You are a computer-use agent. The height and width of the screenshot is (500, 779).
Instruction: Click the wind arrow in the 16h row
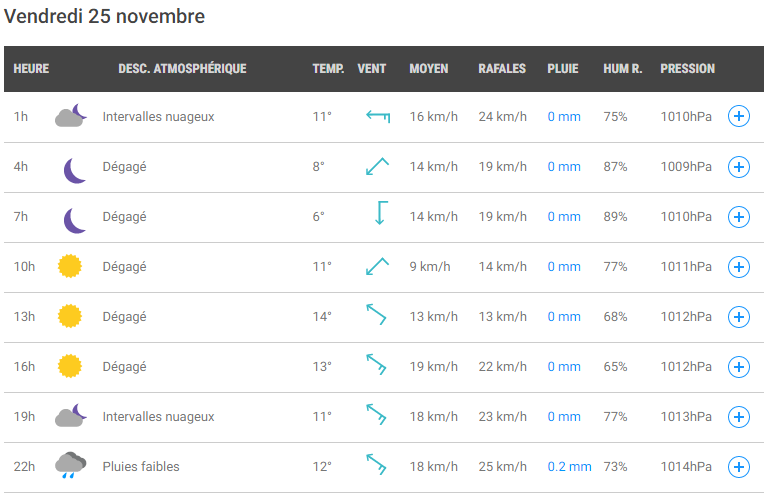pos(376,364)
